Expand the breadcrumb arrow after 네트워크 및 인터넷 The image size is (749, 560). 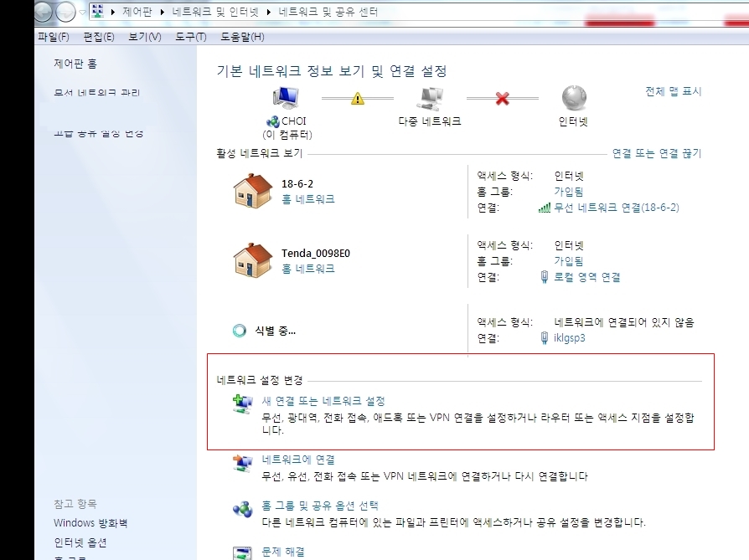(269, 13)
